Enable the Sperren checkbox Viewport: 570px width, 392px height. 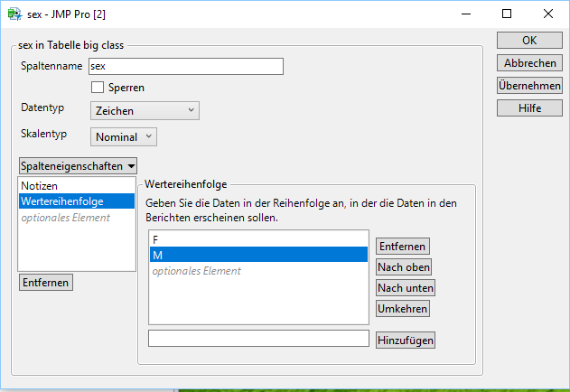tap(98, 88)
